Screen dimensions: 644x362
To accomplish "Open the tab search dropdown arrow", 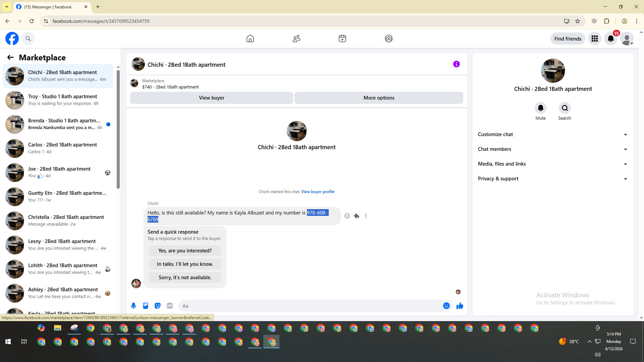I will pos(7,7).
